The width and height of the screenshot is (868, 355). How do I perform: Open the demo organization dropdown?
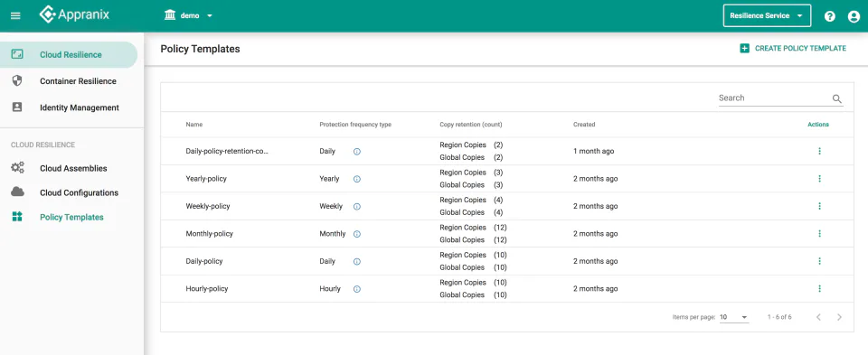pyautogui.click(x=189, y=15)
